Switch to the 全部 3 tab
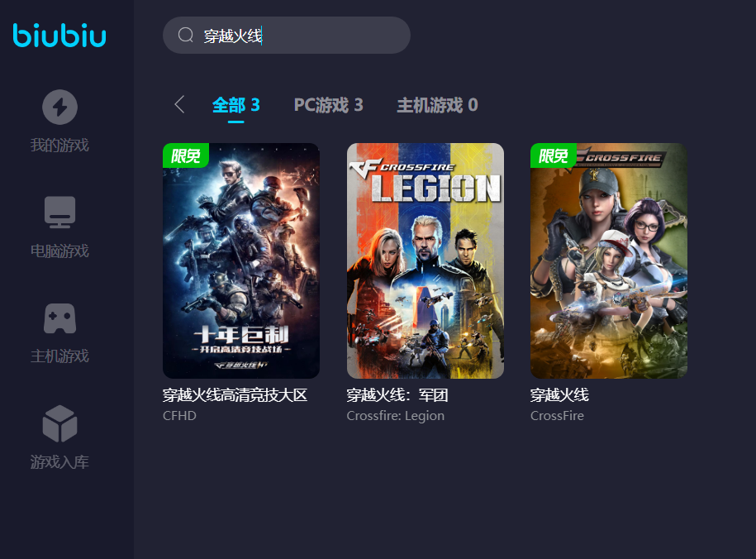 [x=235, y=105]
